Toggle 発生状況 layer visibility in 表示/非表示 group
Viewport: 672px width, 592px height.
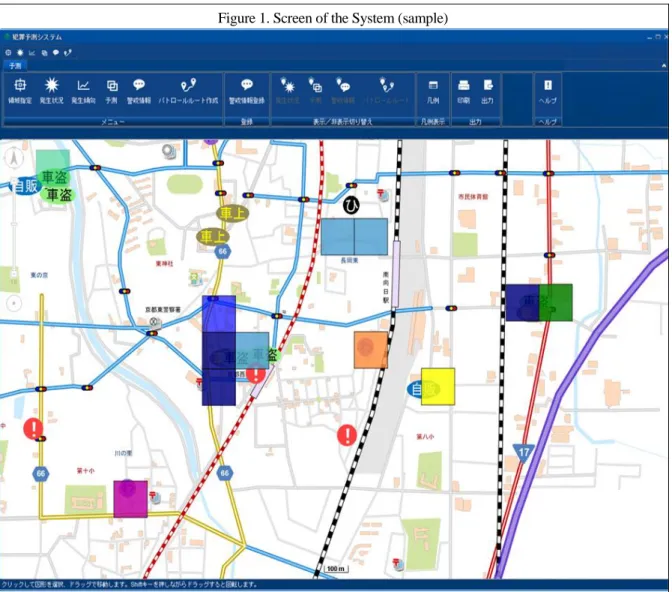click(x=287, y=91)
